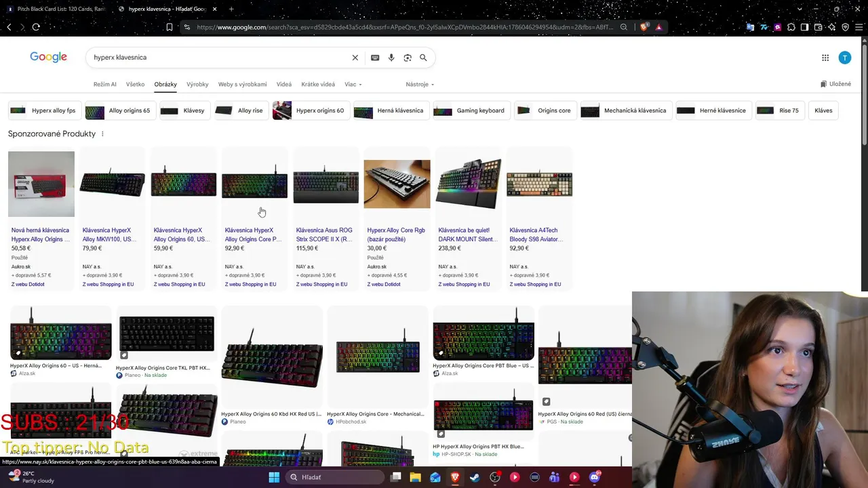Filter by Alloy origins 65 chip
Viewport: 868px width, 488px height.
pyautogui.click(x=121, y=110)
